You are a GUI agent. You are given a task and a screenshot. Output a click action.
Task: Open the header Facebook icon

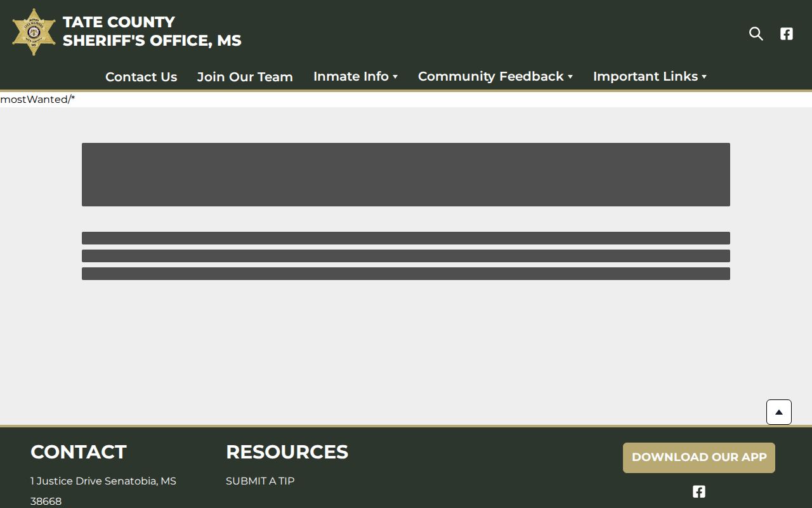787,34
